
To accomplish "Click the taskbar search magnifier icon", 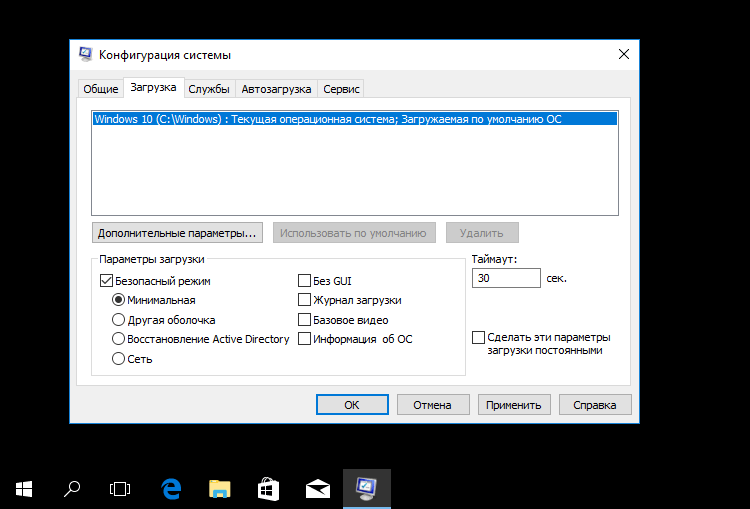I will (72, 488).
